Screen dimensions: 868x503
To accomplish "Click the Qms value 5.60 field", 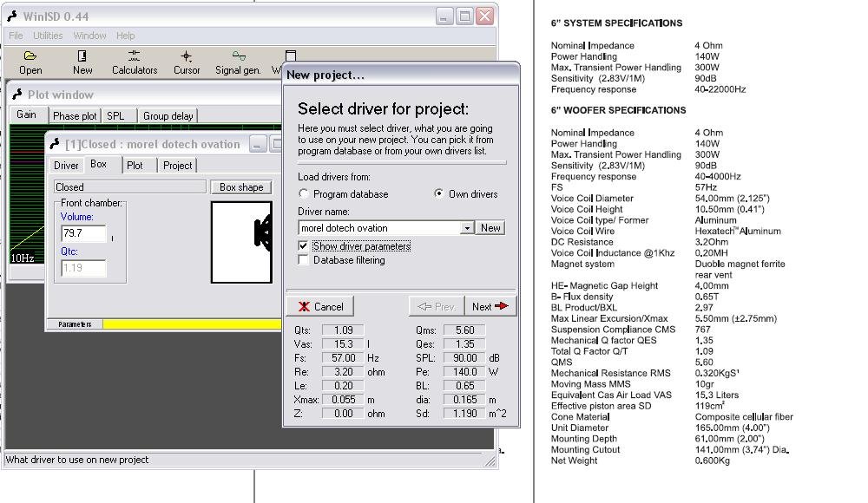I will (x=465, y=330).
